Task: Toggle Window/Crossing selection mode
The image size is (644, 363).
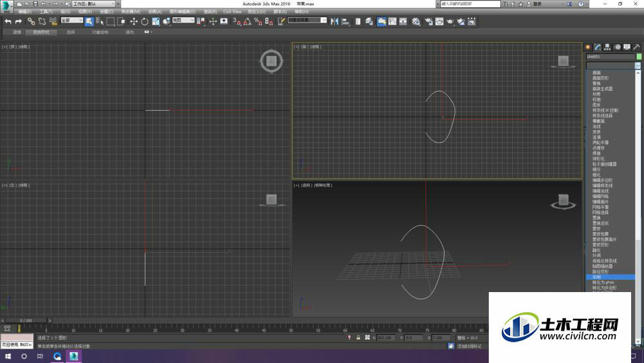Action: click(121, 21)
